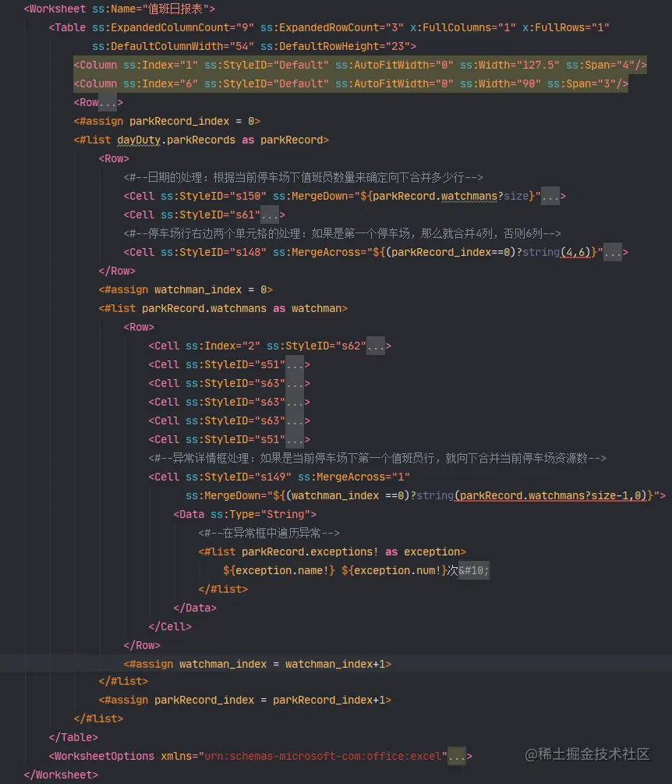Click the &#10; entity
Screen dimensions: 672x784
[x=474, y=570]
